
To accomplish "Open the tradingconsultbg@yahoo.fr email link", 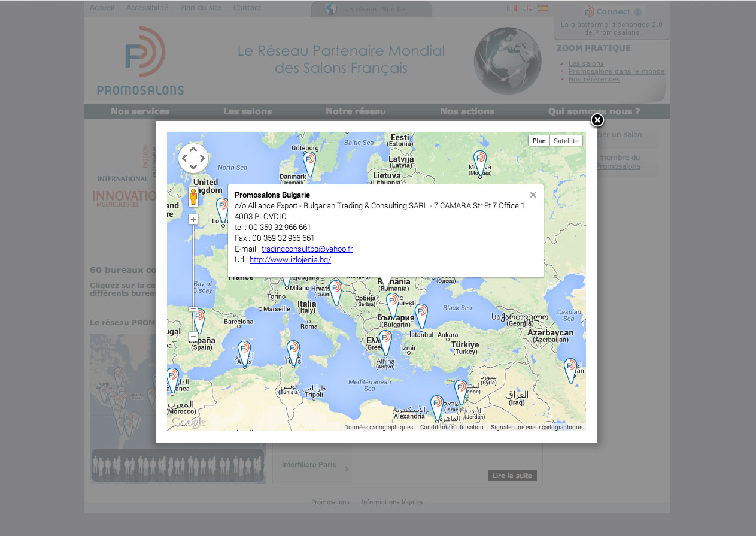I will click(x=307, y=249).
